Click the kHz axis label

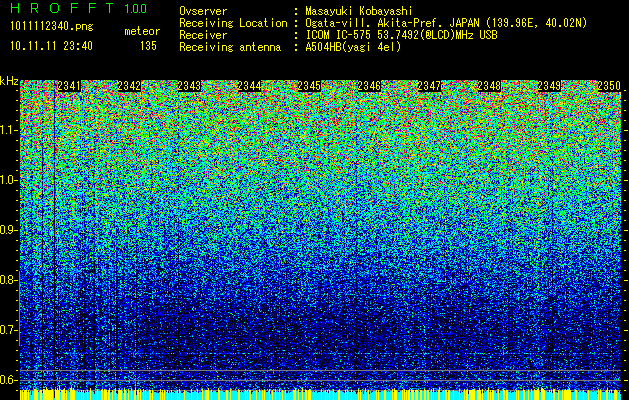click(x=9, y=81)
